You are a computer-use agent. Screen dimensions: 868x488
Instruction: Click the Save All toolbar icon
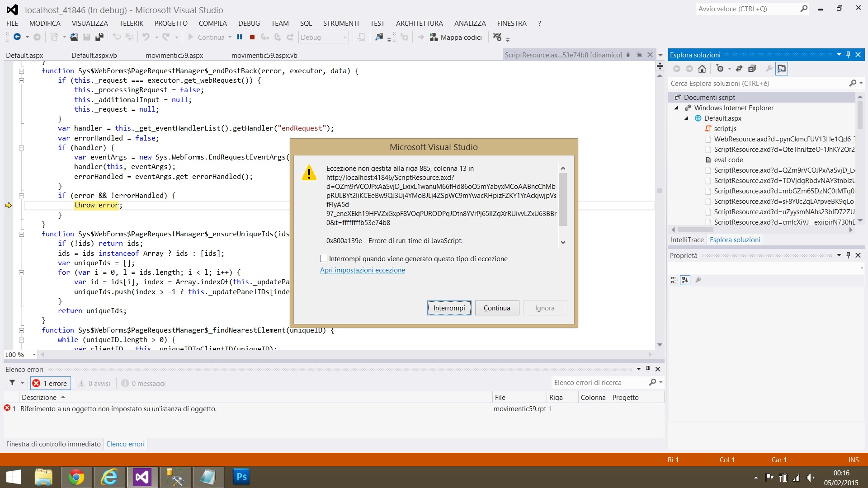[99, 37]
